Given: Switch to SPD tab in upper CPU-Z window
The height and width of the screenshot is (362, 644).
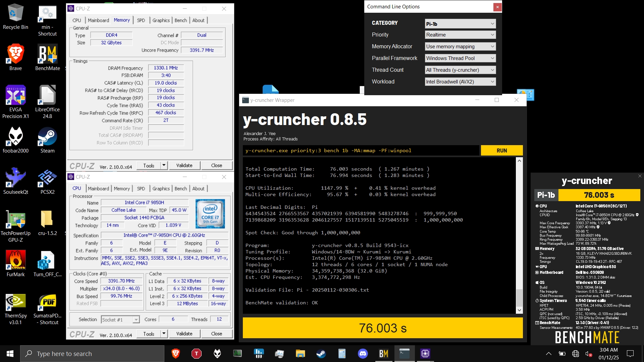Looking at the screenshot, I should pyautogui.click(x=141, y=20).
